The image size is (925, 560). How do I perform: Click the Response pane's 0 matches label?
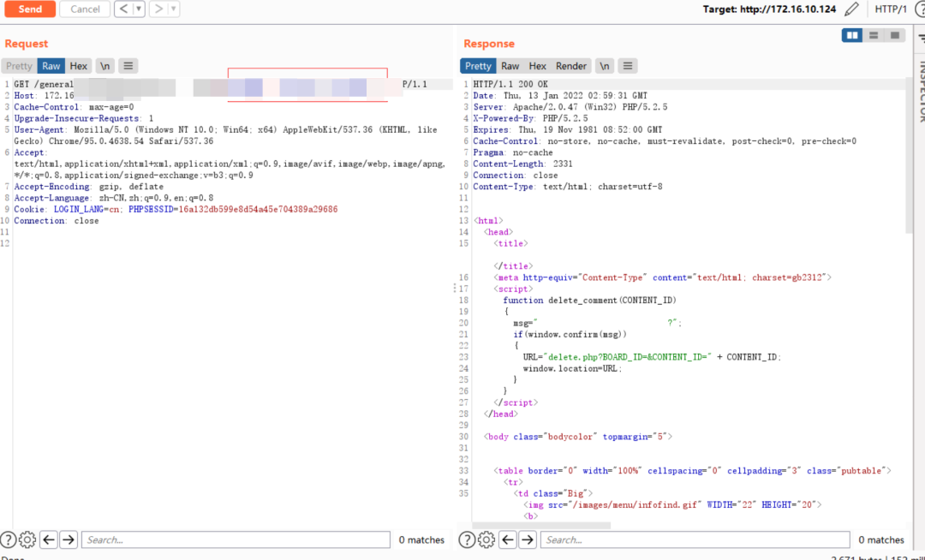click(880, 539)
